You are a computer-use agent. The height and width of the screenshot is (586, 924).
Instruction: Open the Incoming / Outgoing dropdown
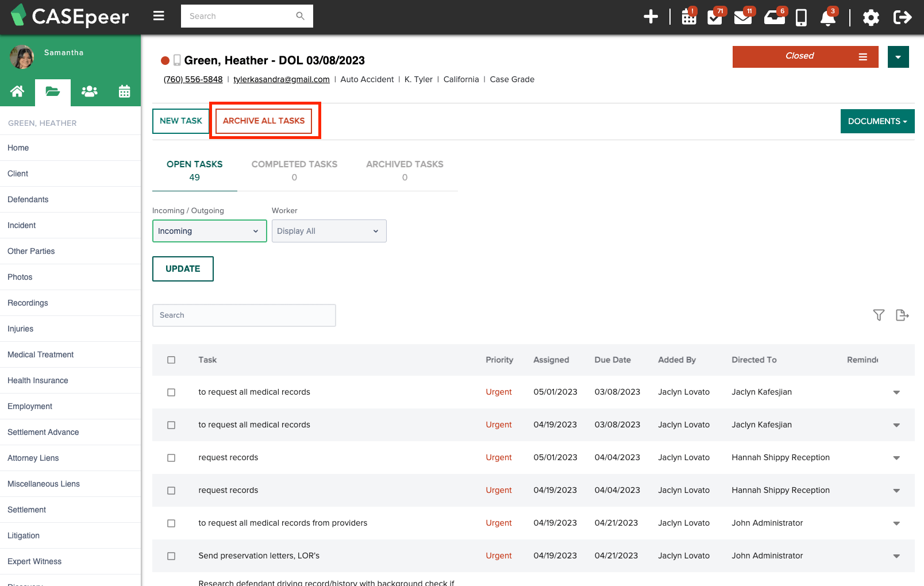pos(209,231)
